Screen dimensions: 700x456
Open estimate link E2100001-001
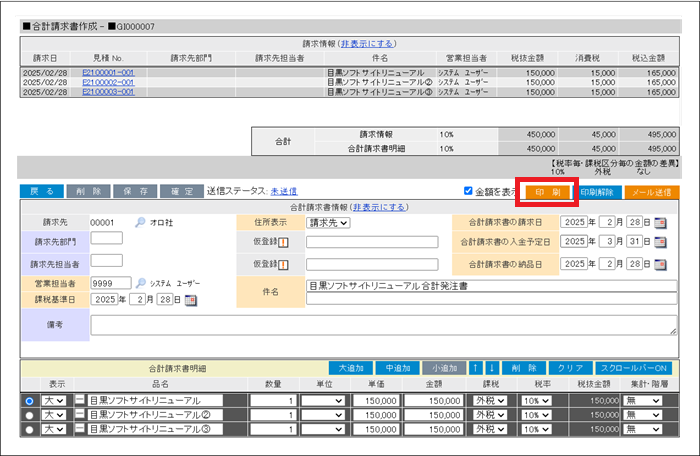click(x=108, y=73)
